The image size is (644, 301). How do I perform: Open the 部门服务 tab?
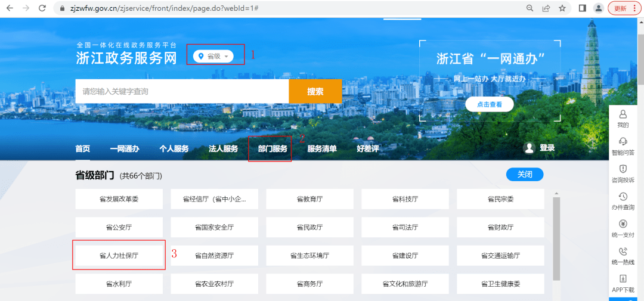click(273, 148)
